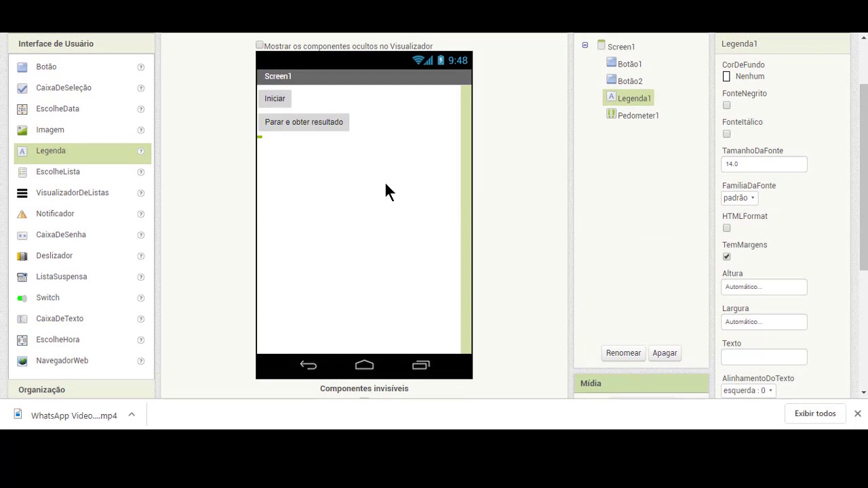Click the CaixaDeSenha password icon
Viewport: 868px width, 488px height.
pyautogui.click(x=22, y=235)
